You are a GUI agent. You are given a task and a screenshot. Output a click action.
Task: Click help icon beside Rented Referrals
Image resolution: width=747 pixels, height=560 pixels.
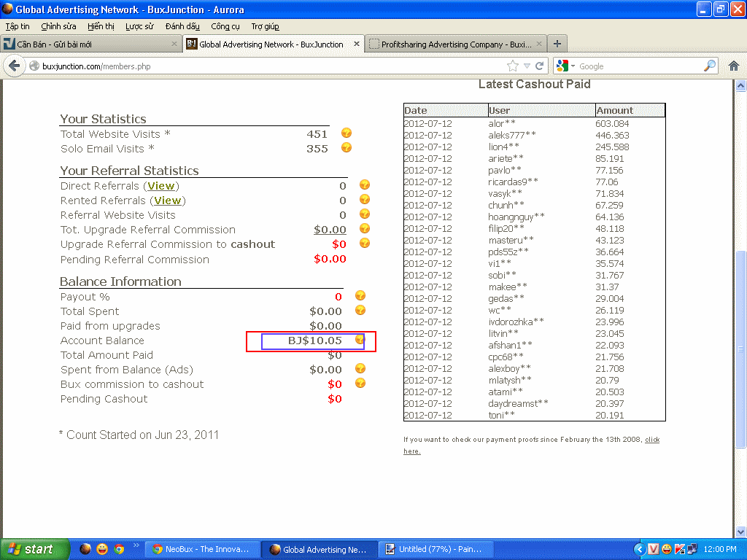(365, 200)
